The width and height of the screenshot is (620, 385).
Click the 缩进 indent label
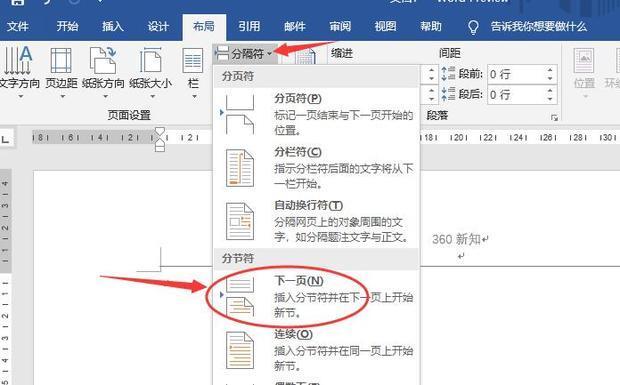(342, 53)
